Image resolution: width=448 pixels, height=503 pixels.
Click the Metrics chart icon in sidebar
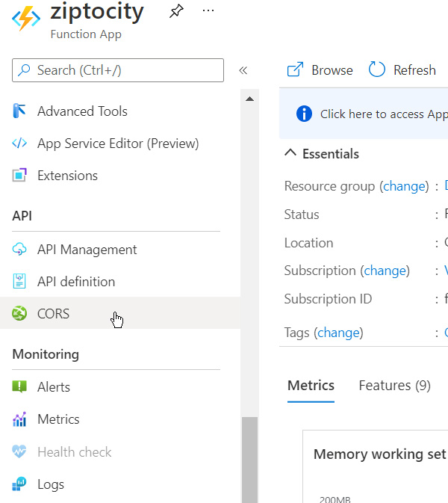[19, 419]
